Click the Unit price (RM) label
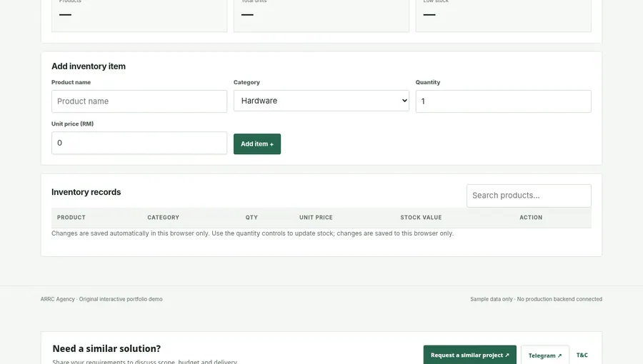 (73, 123)
